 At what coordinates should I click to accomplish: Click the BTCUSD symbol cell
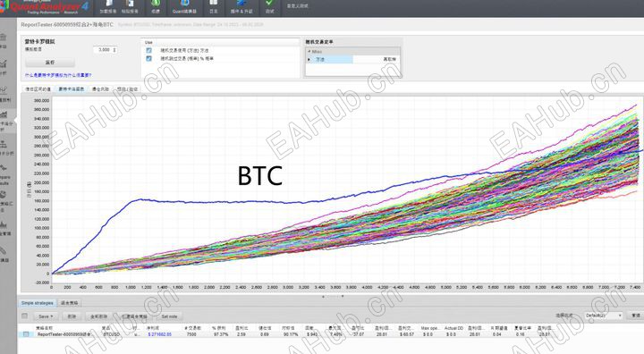[111, 334]
